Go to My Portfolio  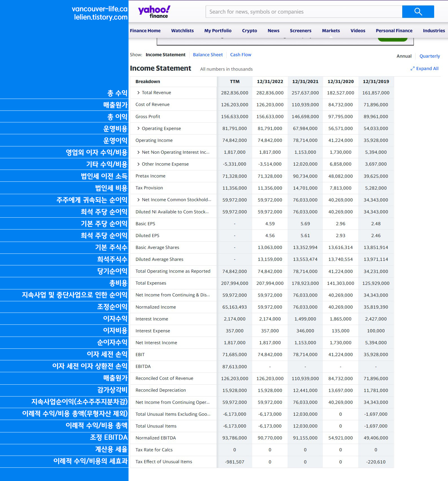click(218, 31)
